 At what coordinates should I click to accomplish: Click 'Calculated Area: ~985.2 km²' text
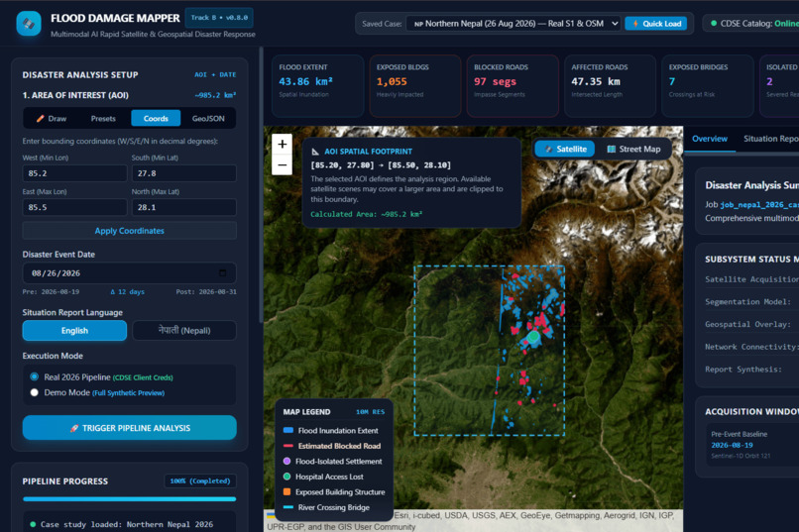367,214
